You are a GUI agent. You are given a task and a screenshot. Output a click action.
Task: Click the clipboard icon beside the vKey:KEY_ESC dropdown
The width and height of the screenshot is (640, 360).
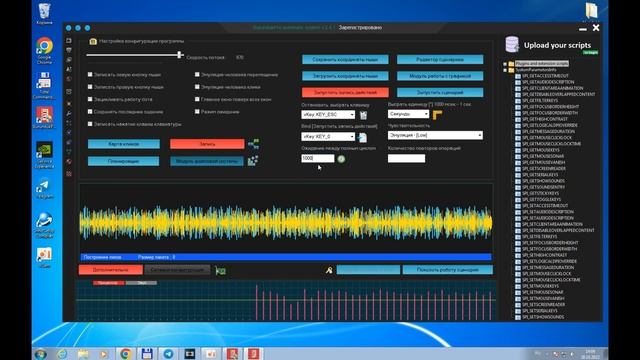point(363,116)
